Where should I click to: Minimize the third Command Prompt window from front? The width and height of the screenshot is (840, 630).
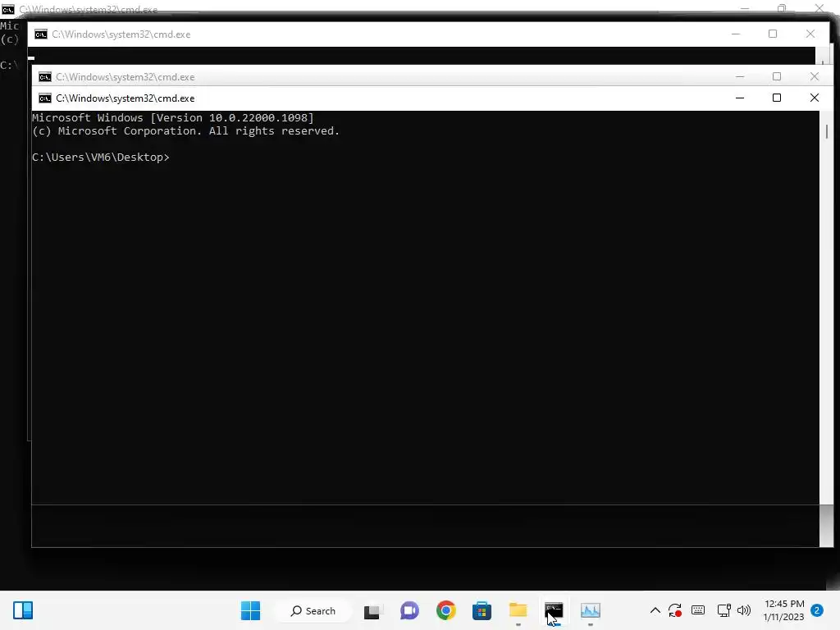coord(736,34)
